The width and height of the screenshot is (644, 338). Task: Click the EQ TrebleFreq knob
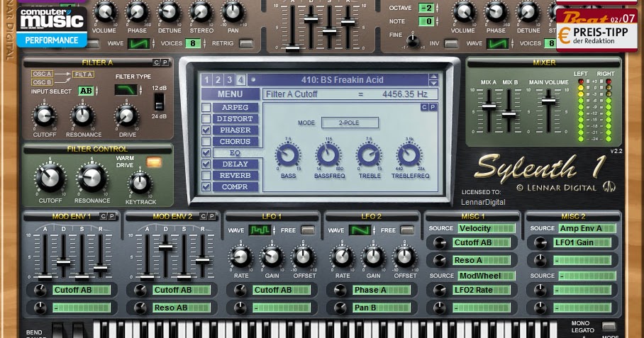click(x=409, y=155)
